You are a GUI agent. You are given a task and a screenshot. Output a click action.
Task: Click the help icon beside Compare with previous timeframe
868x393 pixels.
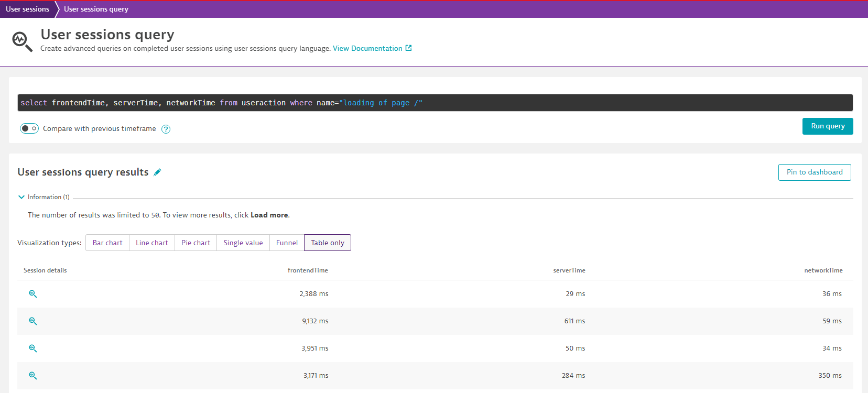(166, 129)
